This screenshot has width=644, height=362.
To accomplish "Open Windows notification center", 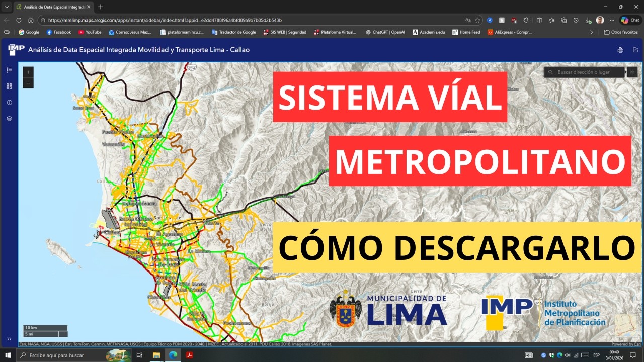I will pos(633,355).
